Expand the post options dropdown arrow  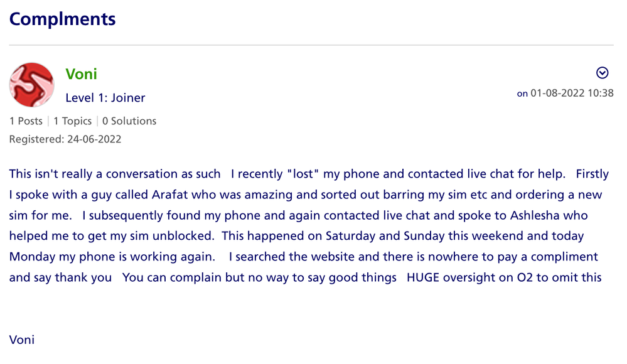(x=602, y=73)
